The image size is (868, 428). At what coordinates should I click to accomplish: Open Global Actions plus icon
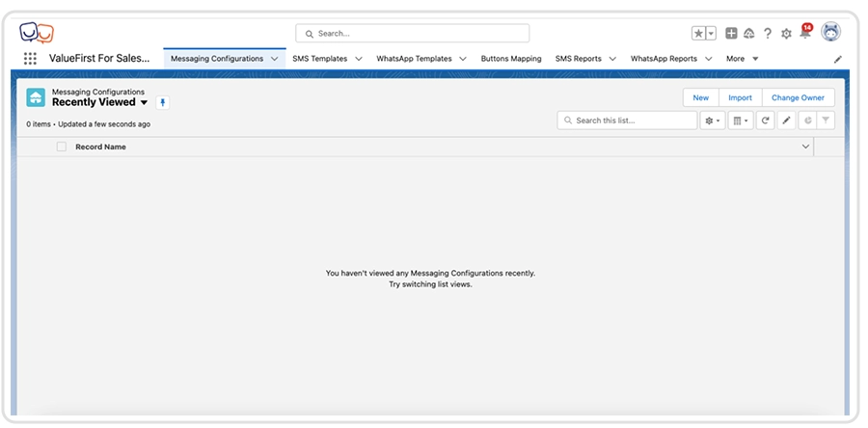click(x=731, y=34)
